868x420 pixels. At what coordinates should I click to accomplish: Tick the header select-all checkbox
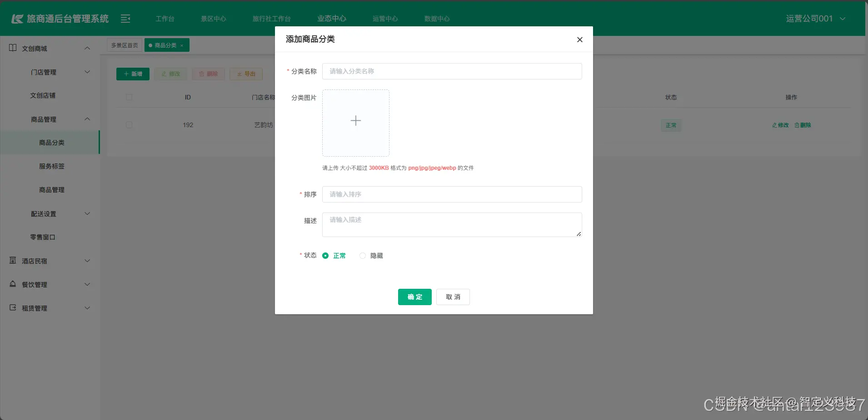(129, 97)
